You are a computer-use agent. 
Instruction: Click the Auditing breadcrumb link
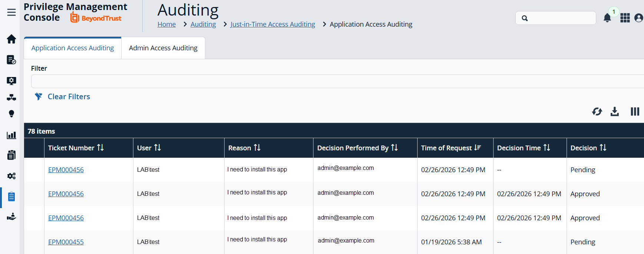[x=203, y=24]
